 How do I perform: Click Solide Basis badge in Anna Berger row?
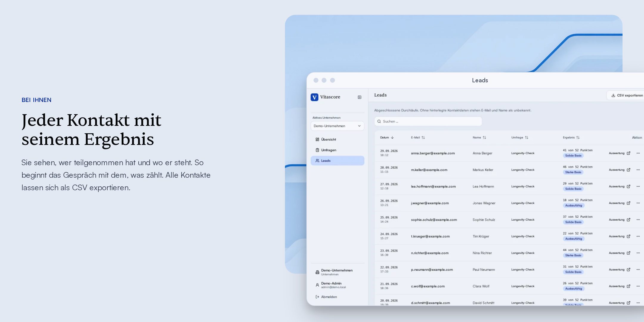coord(573,156)
